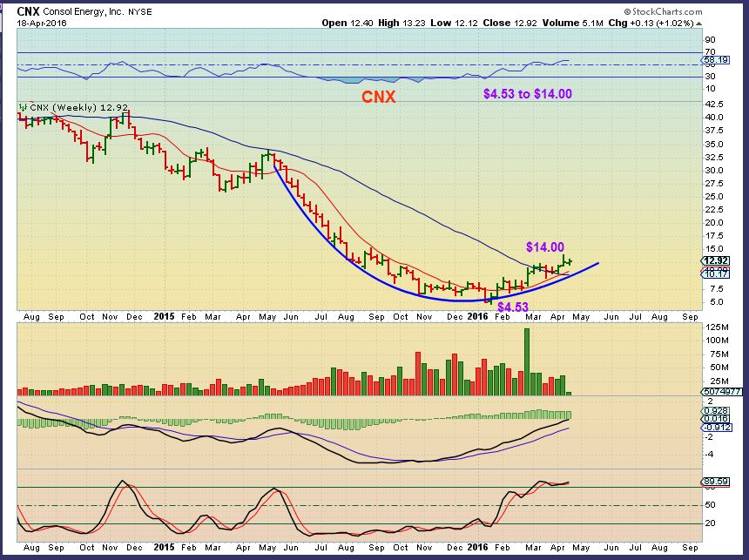This screenshot has width=749, height=560.
Task: Click the stochastic '89.59' value tag
Action: point(716,482)
